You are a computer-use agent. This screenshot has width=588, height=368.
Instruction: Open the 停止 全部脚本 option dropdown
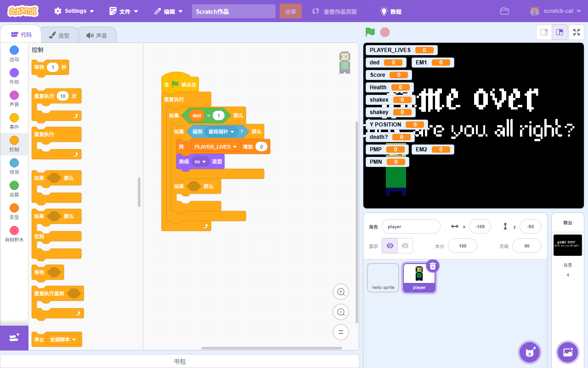click(x=73, y=339)
